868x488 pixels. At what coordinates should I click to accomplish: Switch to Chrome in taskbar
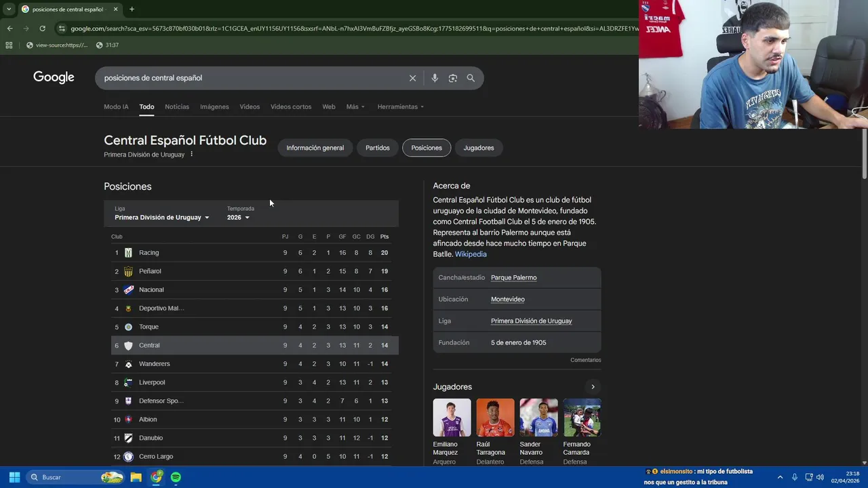click(x=156, y=477)
